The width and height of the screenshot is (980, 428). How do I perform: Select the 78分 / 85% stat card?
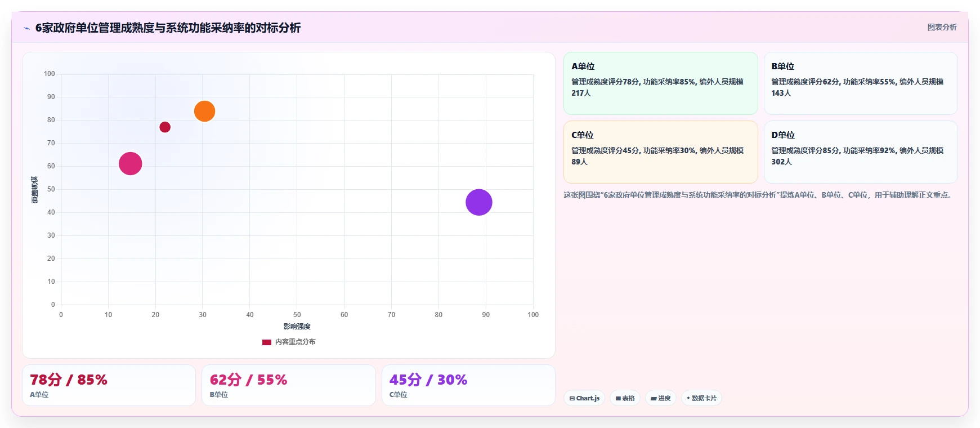pyautogui.click(x=109, y=385)
